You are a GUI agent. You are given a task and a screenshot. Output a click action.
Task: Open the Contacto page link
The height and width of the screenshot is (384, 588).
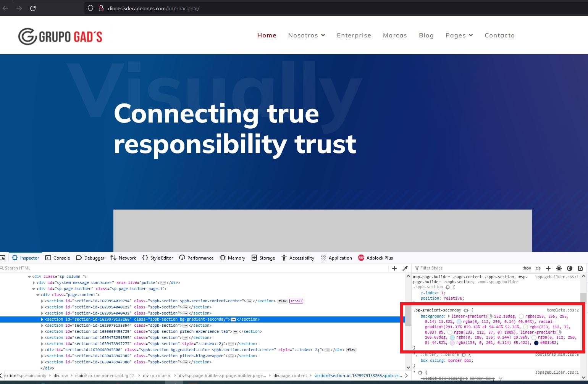pyautogui.click(x=500, y=35)
